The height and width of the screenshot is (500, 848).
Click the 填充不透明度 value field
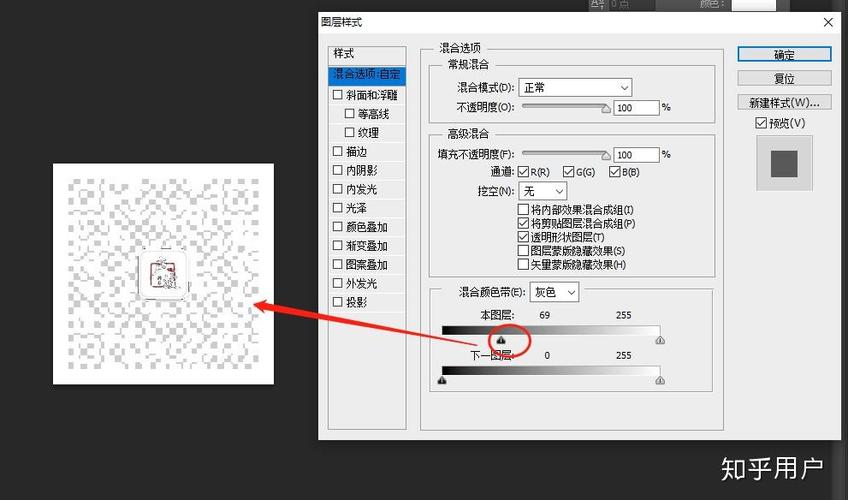[x=636, y=155]
